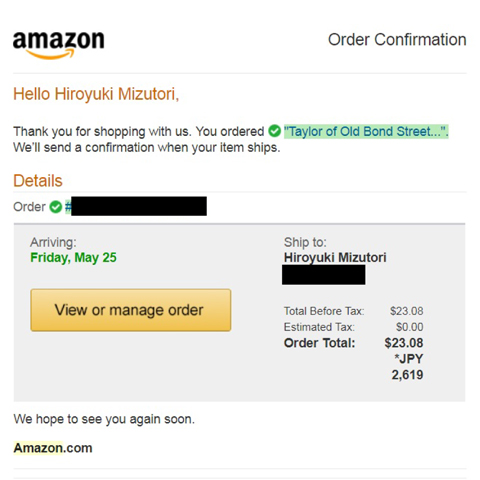480x480 pixels.
Task: Click the We hope to see you again text
Action: coord(104,419)
